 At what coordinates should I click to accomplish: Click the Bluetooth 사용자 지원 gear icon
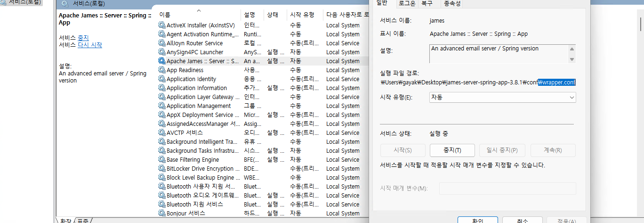162,187
